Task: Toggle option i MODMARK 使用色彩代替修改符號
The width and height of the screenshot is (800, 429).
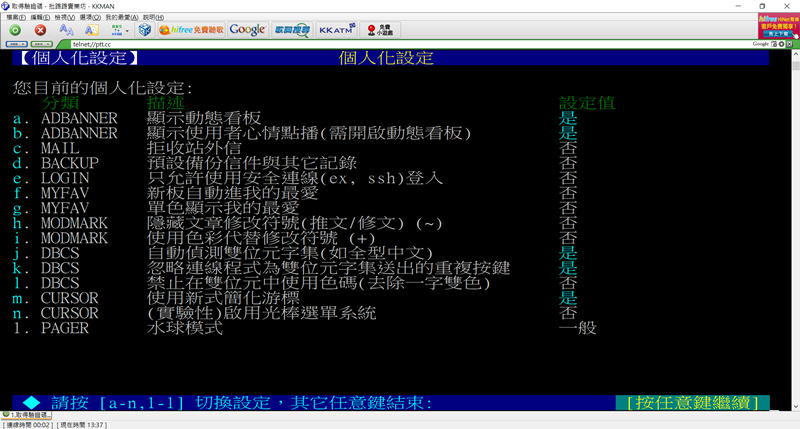Action: 295,238
